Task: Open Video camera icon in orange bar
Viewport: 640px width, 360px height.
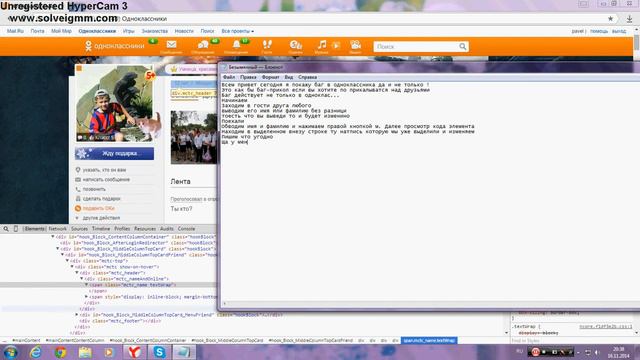Action: click(x=356, y=44)
